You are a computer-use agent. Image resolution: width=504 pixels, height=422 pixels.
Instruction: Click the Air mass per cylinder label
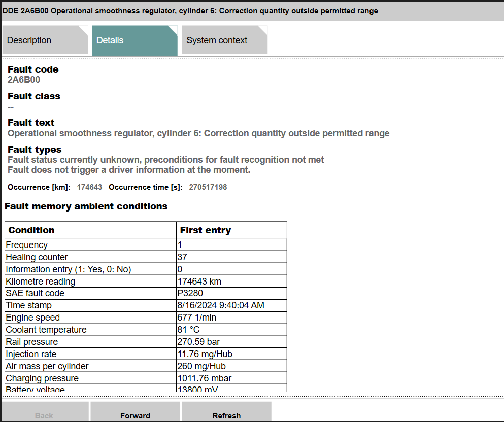[47, 366]
